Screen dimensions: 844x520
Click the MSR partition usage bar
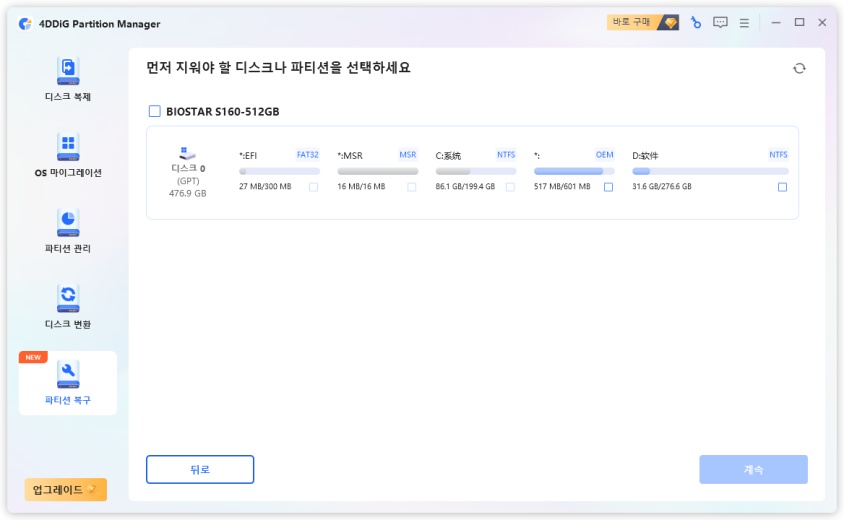click(377, 171)
